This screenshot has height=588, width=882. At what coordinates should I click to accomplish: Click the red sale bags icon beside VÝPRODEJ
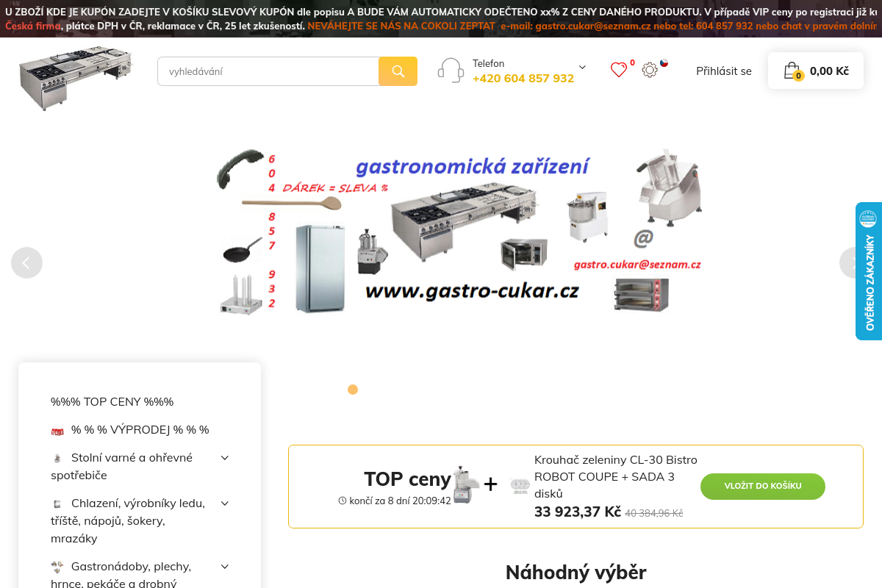click(x=58, y=429)
